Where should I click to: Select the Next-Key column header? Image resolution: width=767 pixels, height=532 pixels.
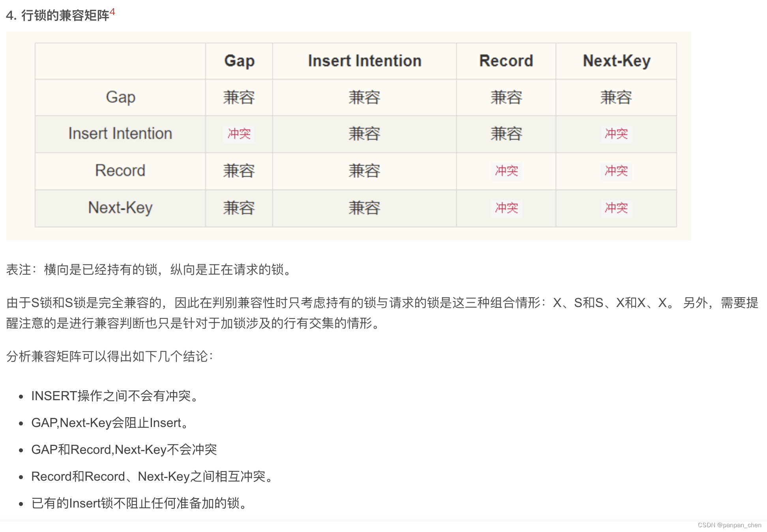616,61
